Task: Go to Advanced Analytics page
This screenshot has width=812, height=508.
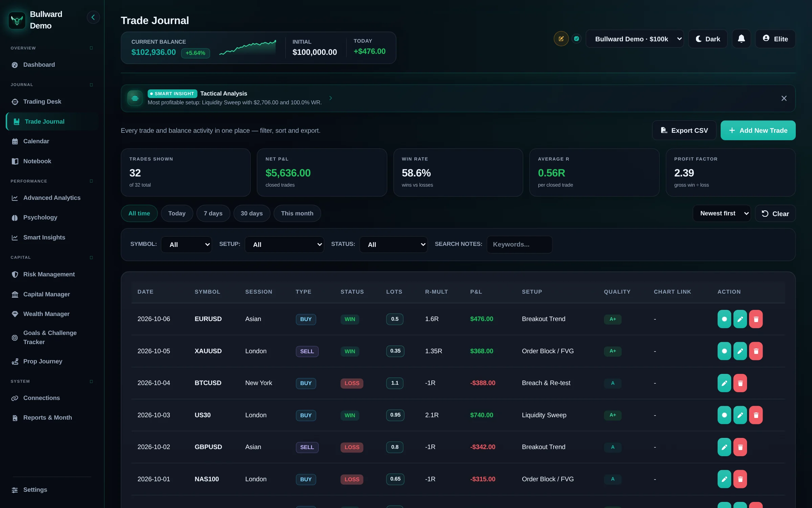Action: [x=52, y=198]
